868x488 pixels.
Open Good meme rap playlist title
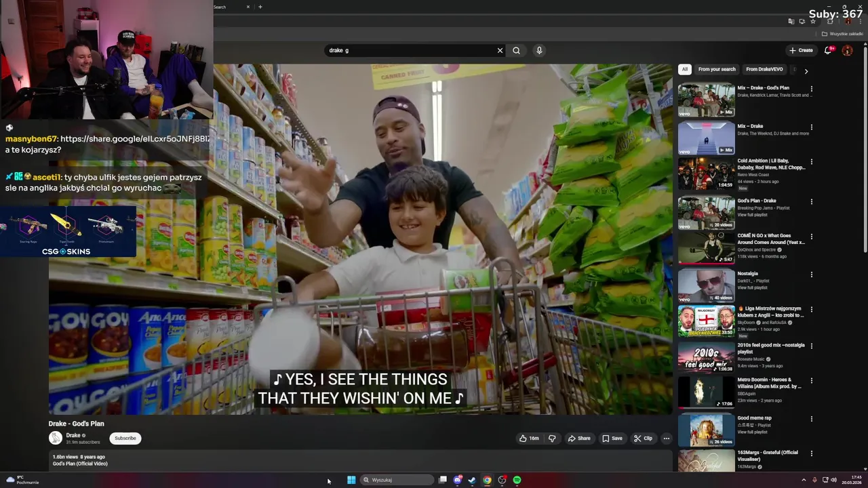tap(754, 418)
